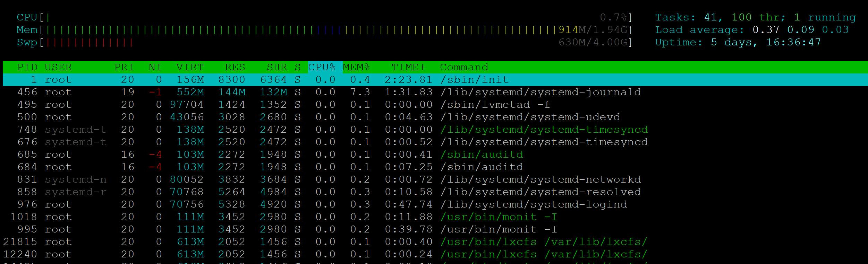The image size is (868, 264).
Task: Click the Uptime line
Action: pos(738,42)
